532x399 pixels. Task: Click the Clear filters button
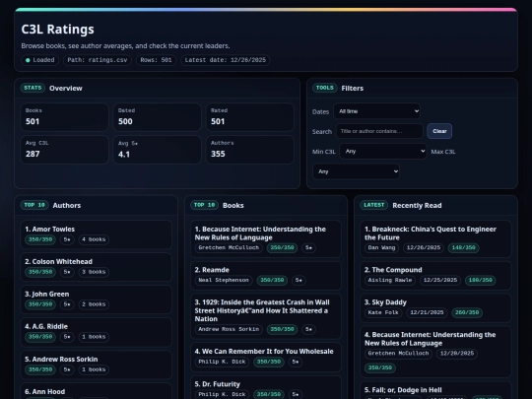tap(439, 131)
